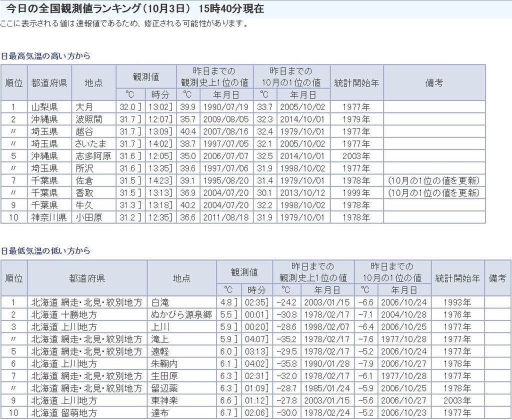Click the date '1985/01/24' in 留辺蘂 row
The width and height of the screenshot is (512, 420).
tap(327, 388)
